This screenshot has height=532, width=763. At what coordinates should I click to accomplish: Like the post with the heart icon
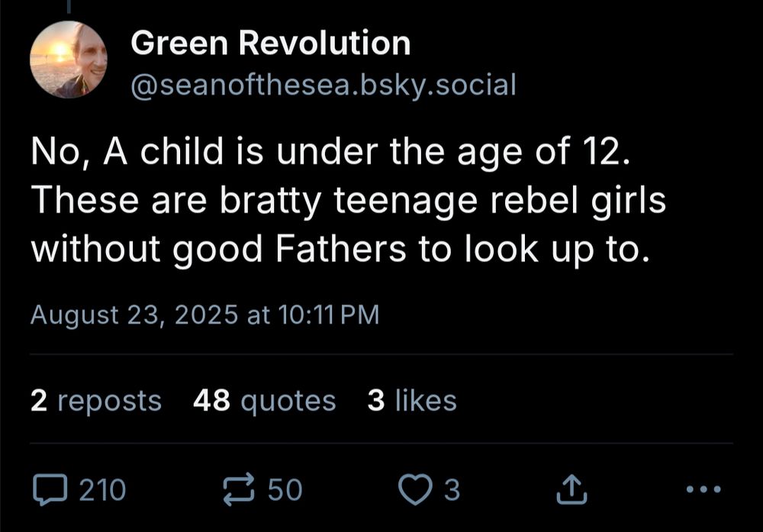tap(417, 489)
